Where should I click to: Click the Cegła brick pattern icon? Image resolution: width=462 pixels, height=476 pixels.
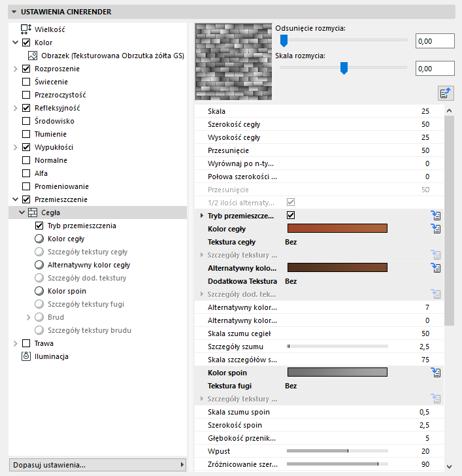coord(33,212)
